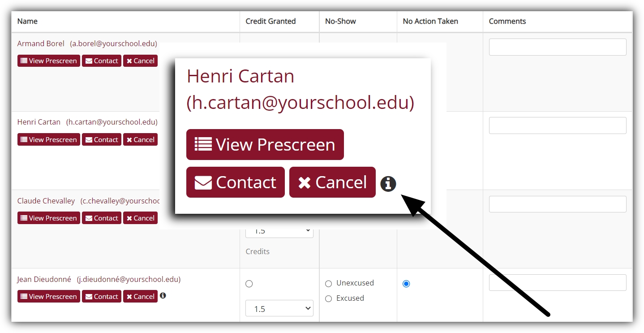
Task: Click info icon beside Jean Dieudonné's Cancel button
Action: (x=163, y=296)
